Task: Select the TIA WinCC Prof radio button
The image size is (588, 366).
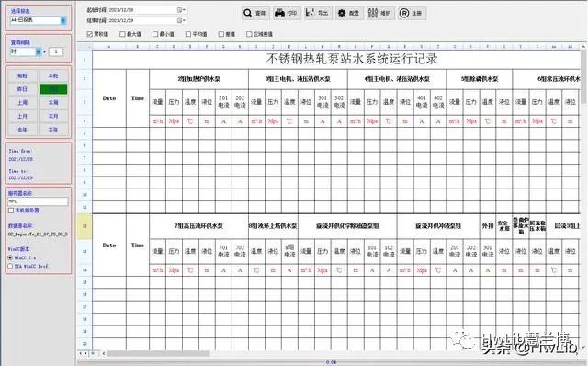Action: pyautogui.click(x=10, y=266)
